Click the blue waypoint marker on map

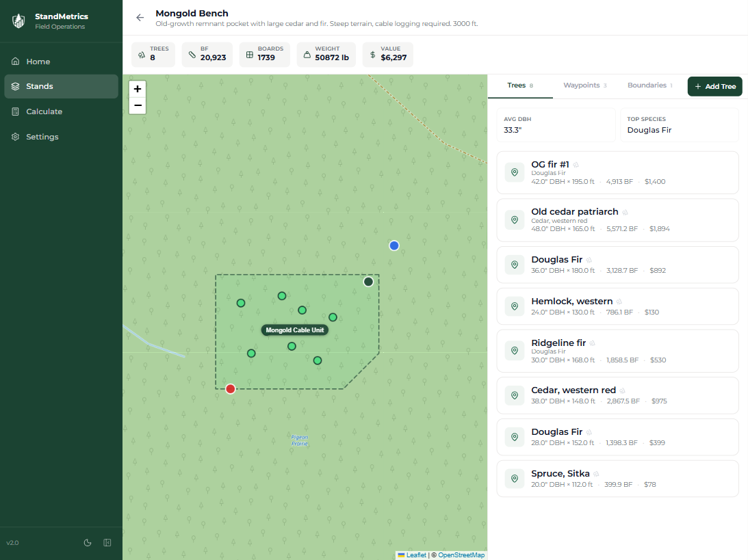tap(394, 245)
